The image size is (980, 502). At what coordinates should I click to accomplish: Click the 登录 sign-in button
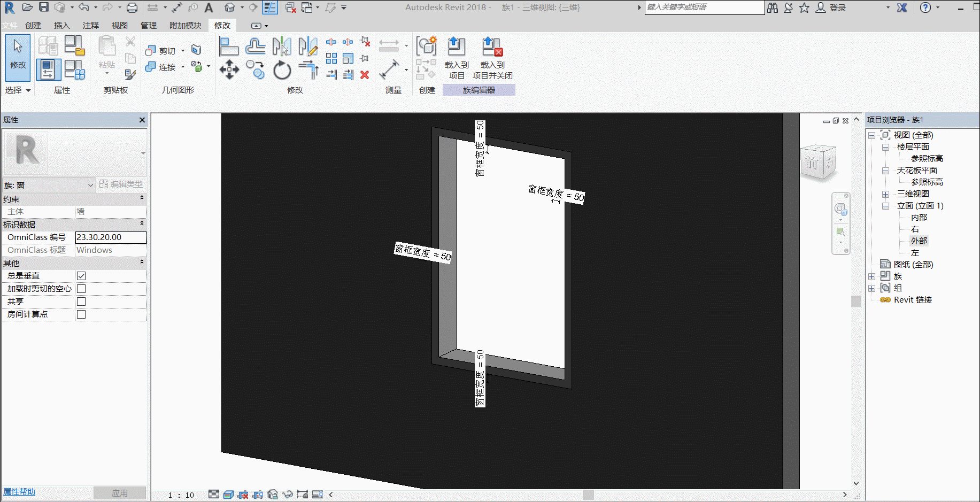click(x=831, y=7)
